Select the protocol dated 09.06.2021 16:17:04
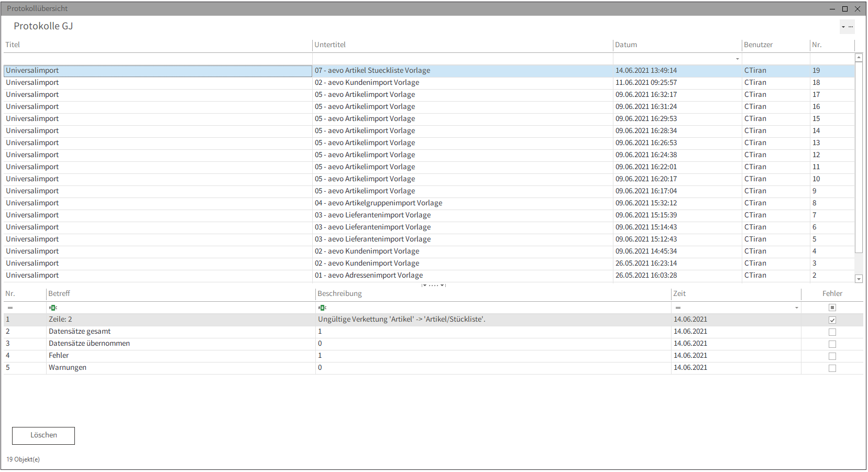The image size is (868, 472). point(429,191)
